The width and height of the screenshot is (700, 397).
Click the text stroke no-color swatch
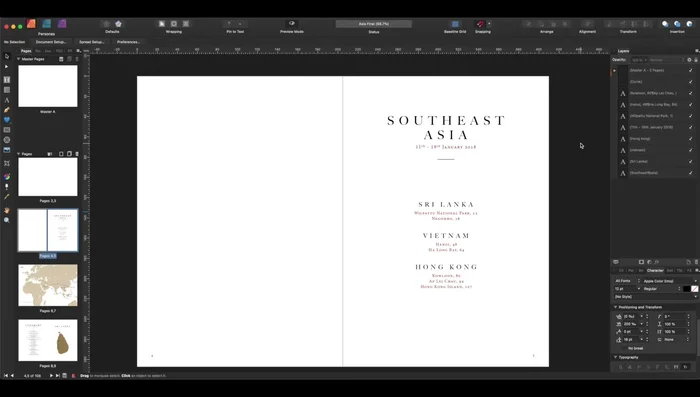click(x=694, y=289)
